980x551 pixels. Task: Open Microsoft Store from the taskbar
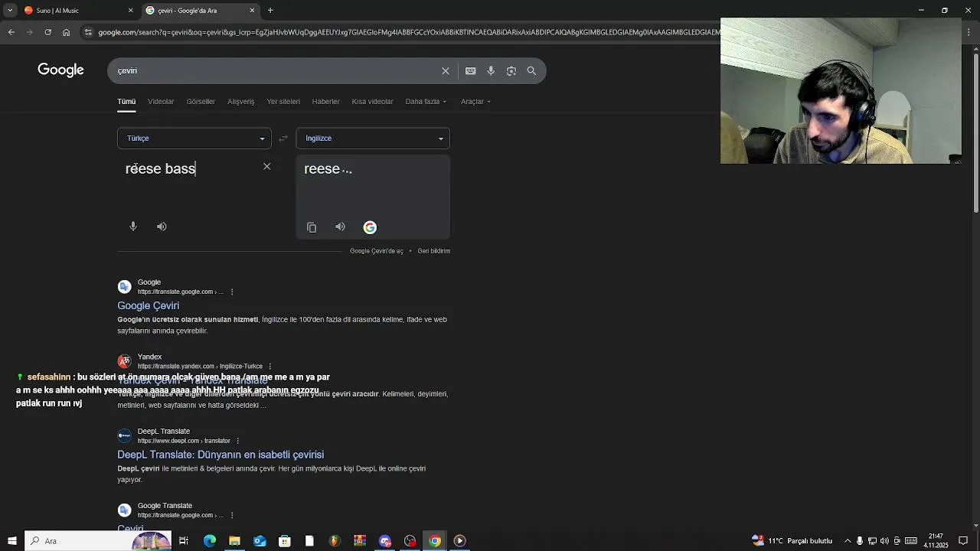(x=285, y=541)
